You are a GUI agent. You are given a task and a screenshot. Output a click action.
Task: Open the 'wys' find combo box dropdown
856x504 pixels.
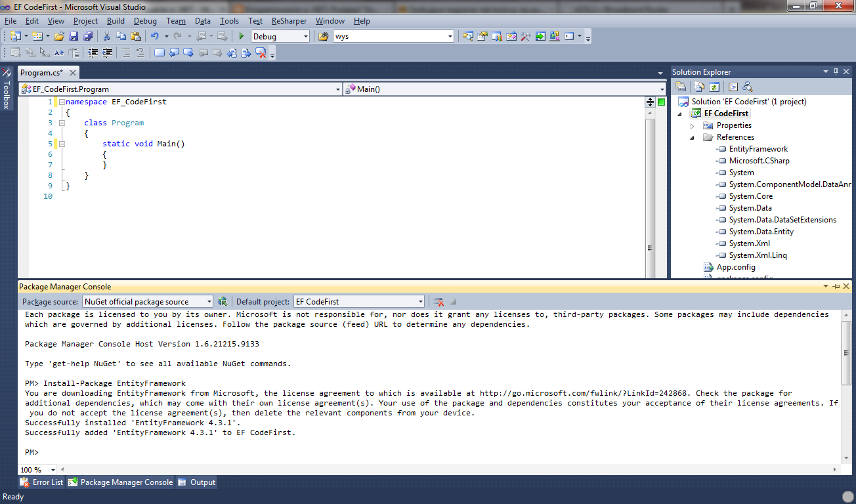click(450, 37)
